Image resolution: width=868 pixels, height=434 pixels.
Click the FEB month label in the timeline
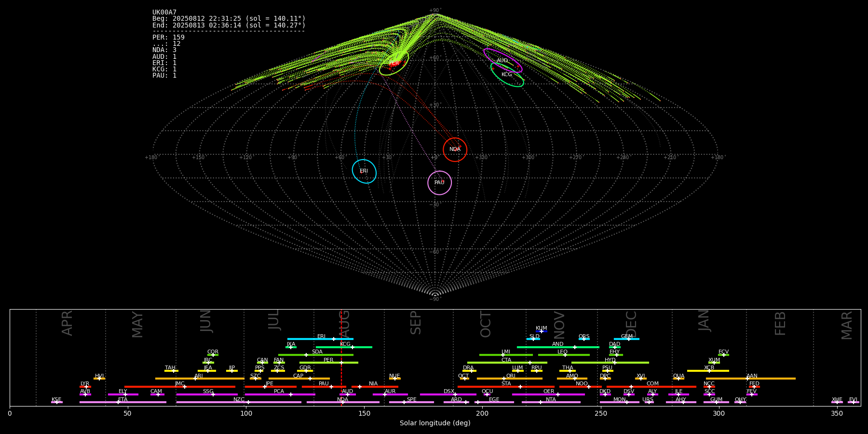point(780,323)
